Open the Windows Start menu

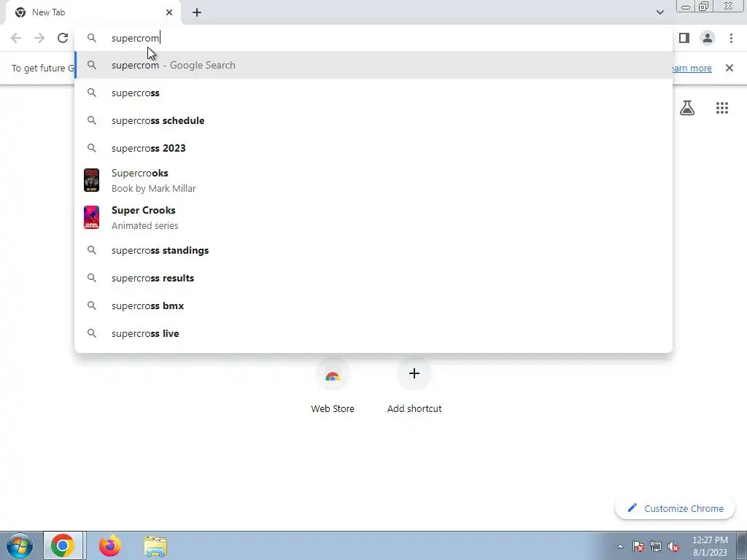(x=20, y=545)
